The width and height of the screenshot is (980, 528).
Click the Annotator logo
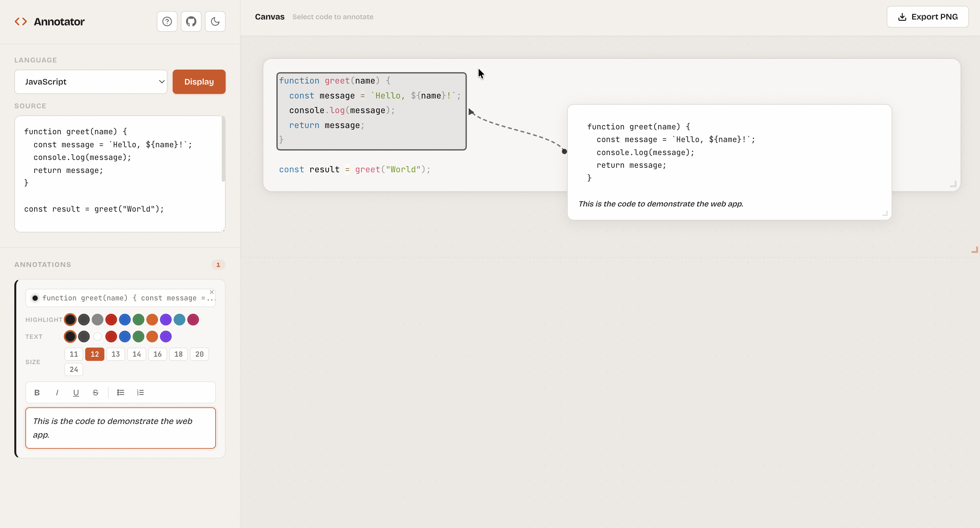point(49,21)
